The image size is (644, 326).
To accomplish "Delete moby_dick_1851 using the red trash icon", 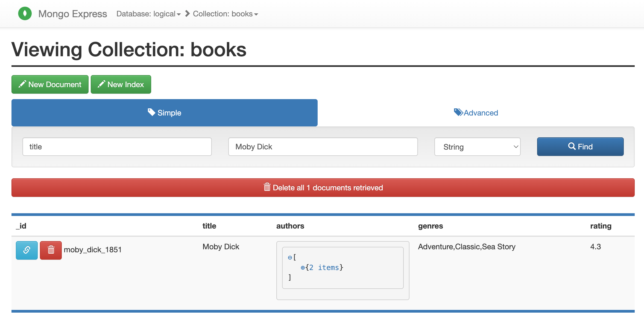I will [x=51, y=250].
